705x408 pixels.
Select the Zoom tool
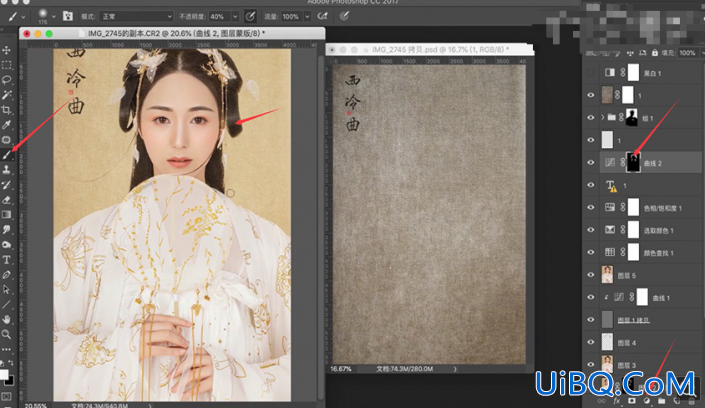pyautogui.click(x=6, y=334)
